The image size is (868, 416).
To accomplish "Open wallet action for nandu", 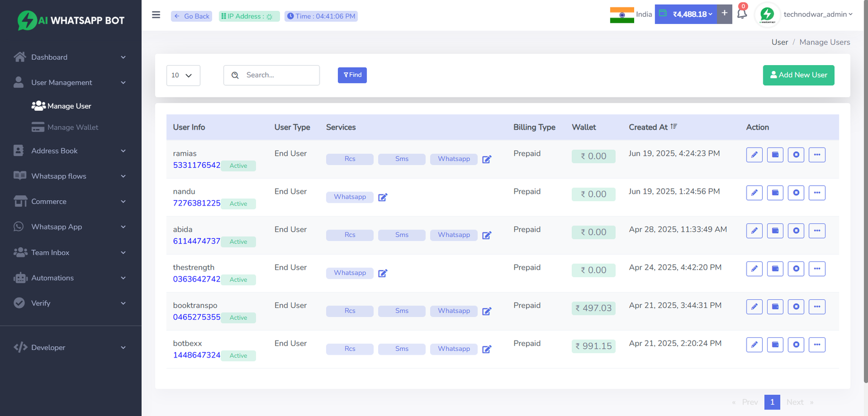I will click(775, 193).
